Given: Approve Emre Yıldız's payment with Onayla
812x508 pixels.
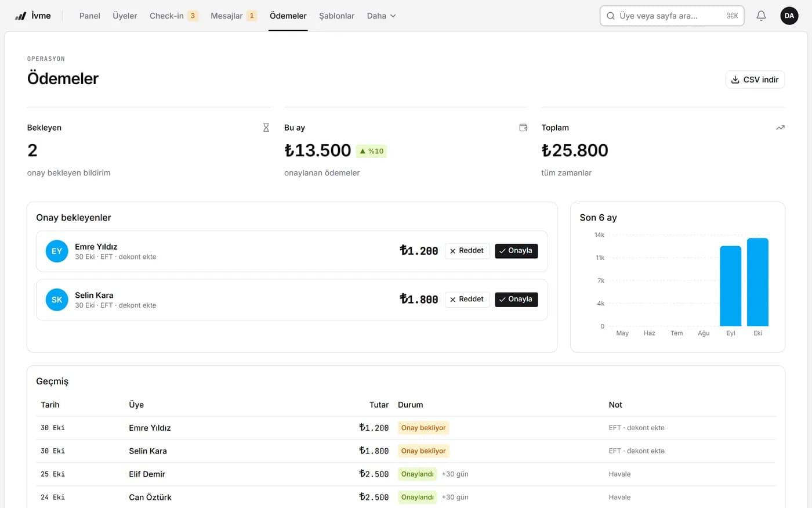Looking at the screenshot, I should 516,251.
